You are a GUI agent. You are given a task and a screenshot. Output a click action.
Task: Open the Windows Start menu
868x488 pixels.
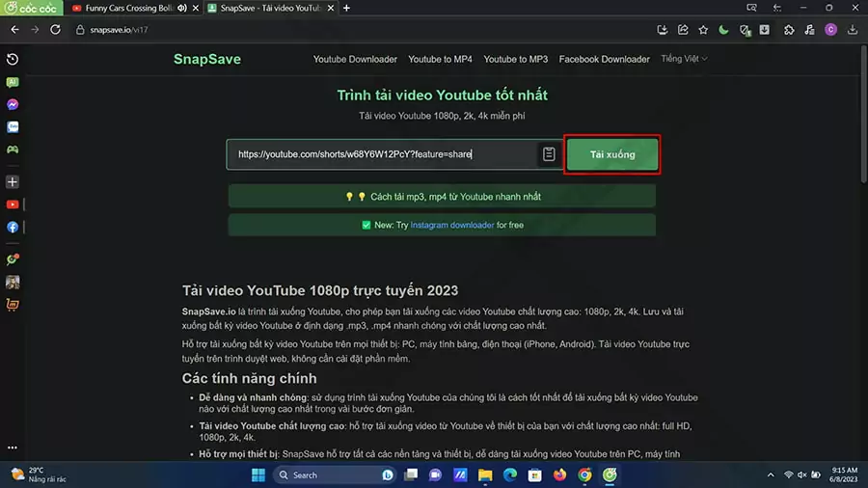[x=258, y=474]
